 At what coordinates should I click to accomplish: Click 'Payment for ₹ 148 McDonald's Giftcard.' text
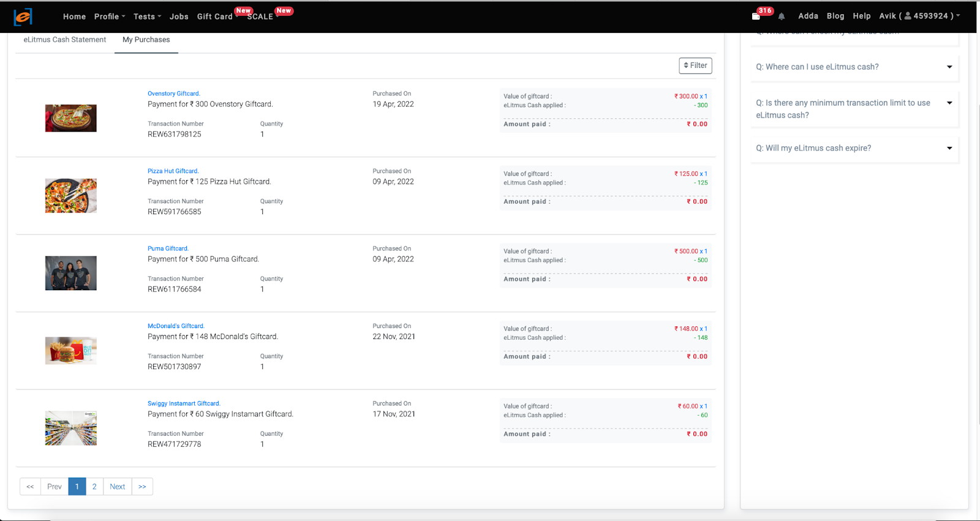pos(213,337)
